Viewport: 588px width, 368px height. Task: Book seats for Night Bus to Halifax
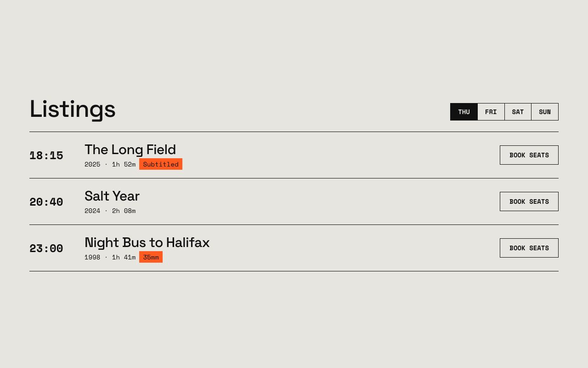point(529,248)
